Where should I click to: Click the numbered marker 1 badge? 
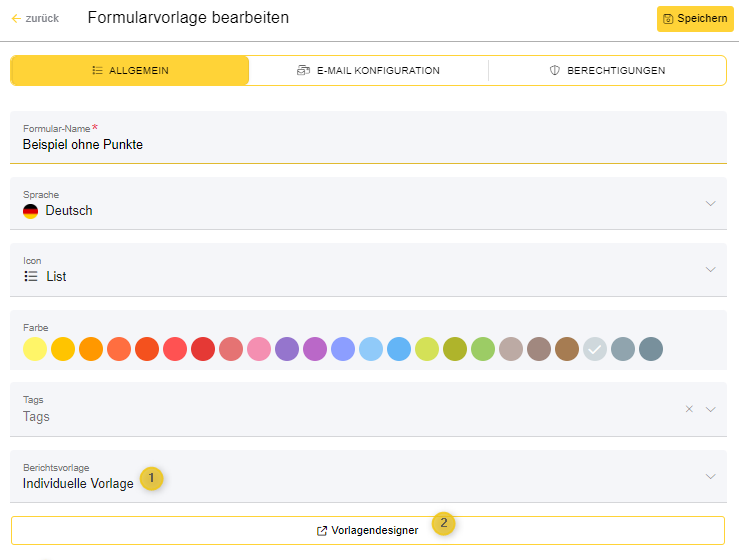pos(151,479)
